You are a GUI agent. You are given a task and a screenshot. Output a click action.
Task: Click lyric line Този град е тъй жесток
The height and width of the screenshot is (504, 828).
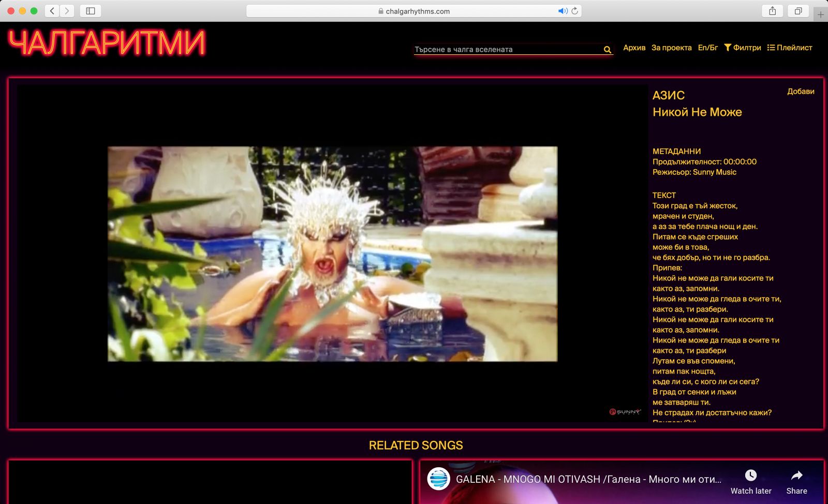(695, 205)
